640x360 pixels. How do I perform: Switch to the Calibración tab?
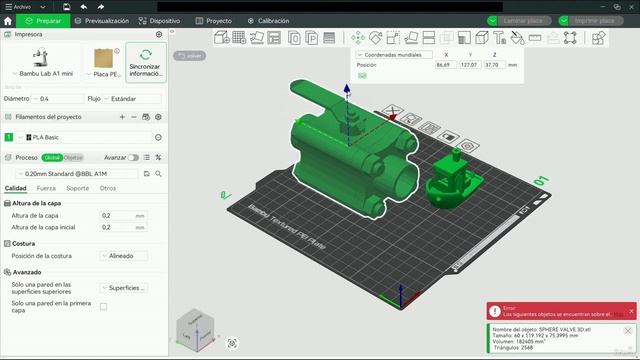269,21
